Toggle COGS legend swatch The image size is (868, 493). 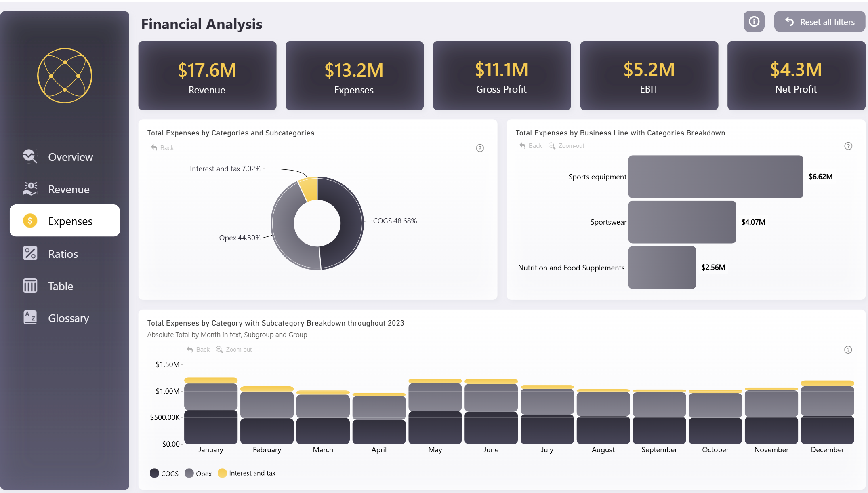(154, 473)
